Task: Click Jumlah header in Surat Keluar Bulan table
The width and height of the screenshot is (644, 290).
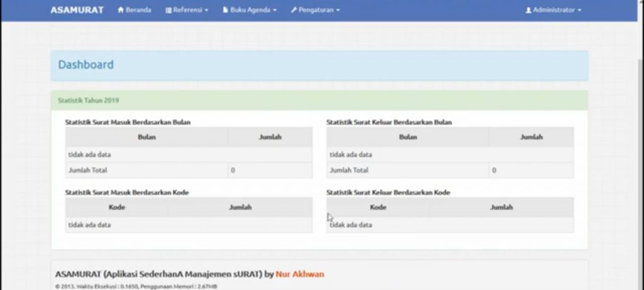Action: (531, 137)
